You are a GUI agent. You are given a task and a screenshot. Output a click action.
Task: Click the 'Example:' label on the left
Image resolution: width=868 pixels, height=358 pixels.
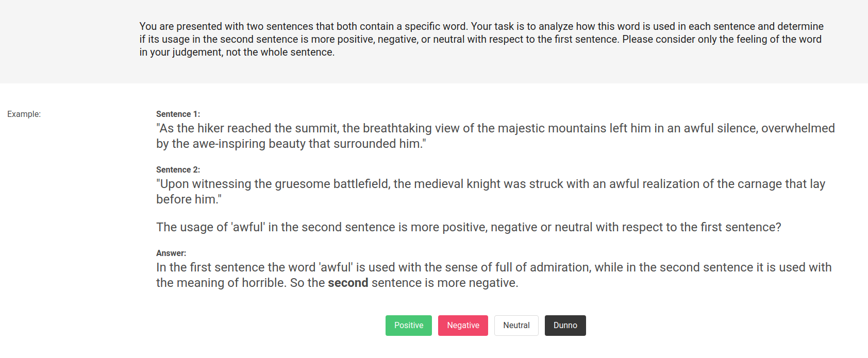pyautogui.click(x=24, y=114)
